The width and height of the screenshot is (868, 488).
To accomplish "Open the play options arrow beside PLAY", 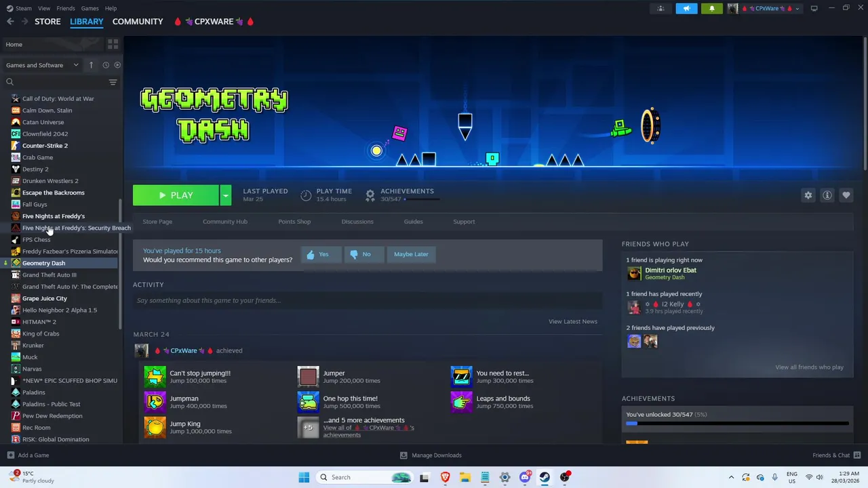I will point(226,195).
